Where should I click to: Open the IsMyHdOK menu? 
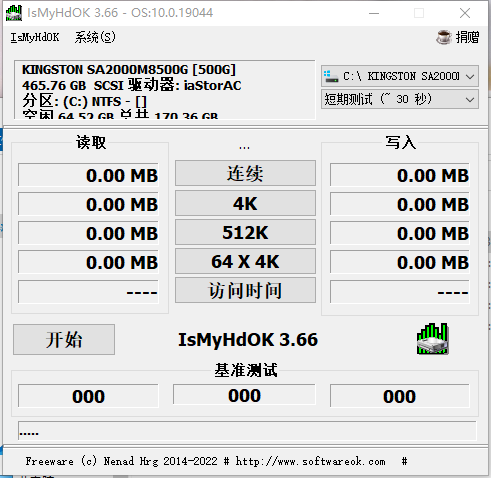tap(35, 37)
